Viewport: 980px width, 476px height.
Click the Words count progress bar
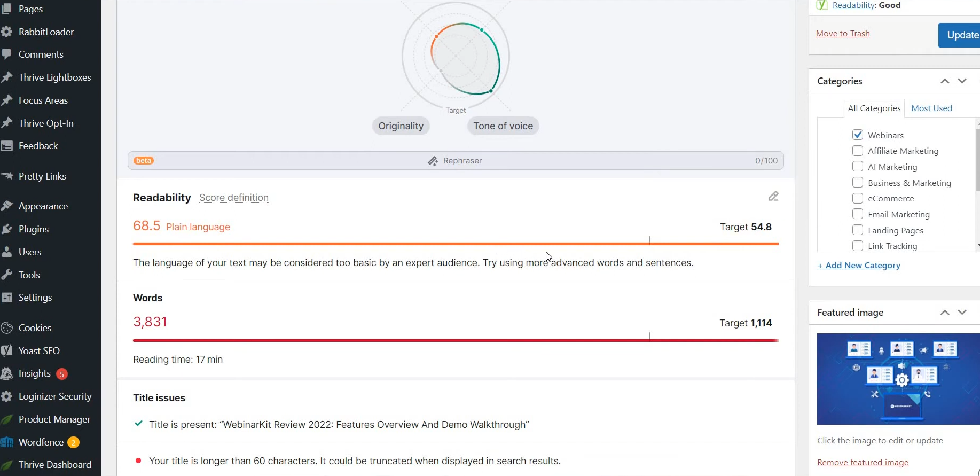[x=456, y=340]
